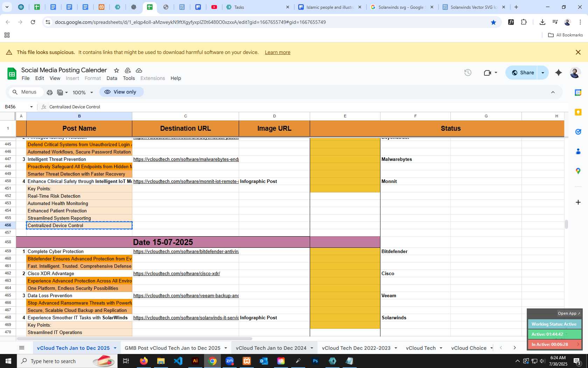
Task: Open the Tools menu
Action: (129, 79)
